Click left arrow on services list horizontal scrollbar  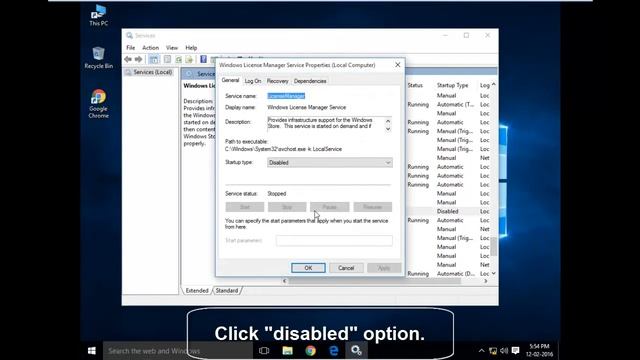click(x=285, y=281)
